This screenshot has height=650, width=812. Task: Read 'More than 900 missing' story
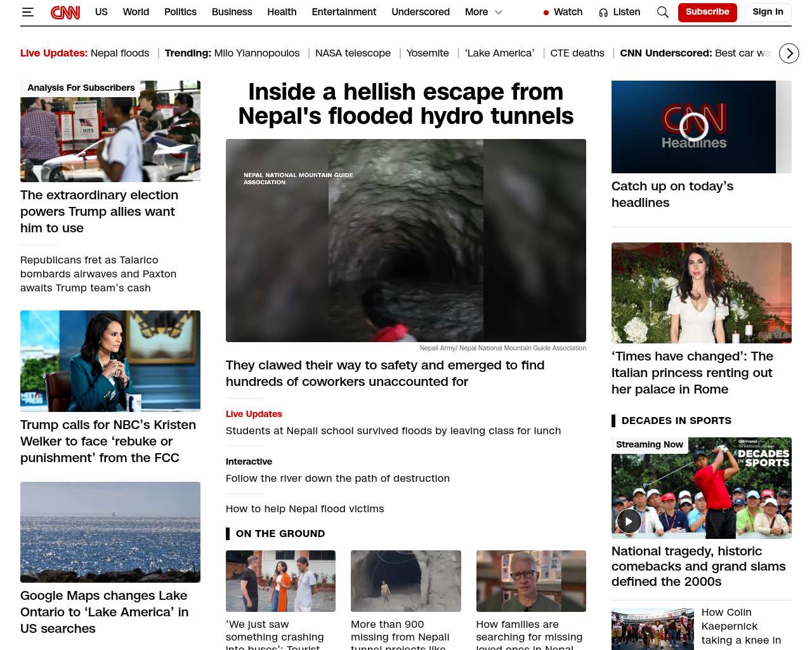400,634
